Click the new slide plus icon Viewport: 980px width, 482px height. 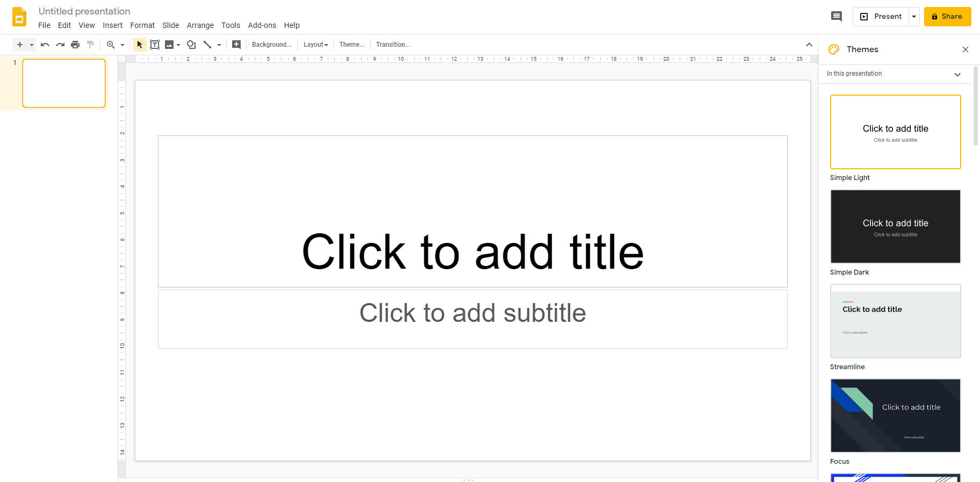tap(20, 45)
